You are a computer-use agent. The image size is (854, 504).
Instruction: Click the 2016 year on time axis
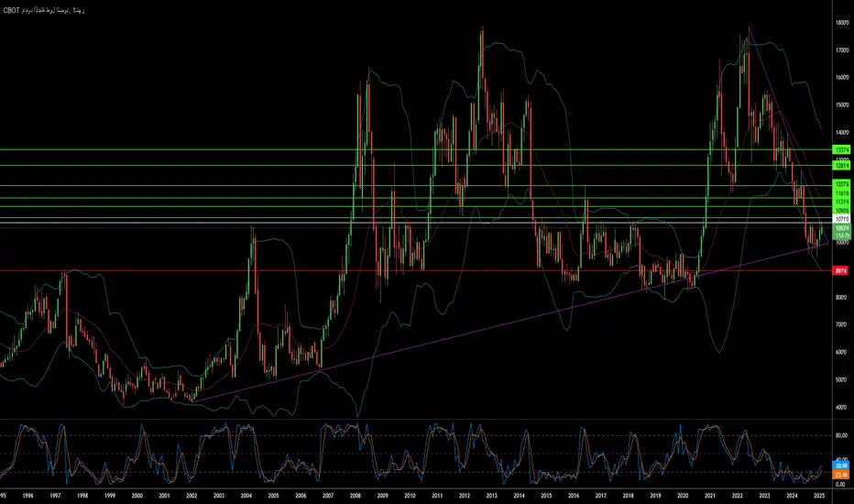click(x=574, y=496)
